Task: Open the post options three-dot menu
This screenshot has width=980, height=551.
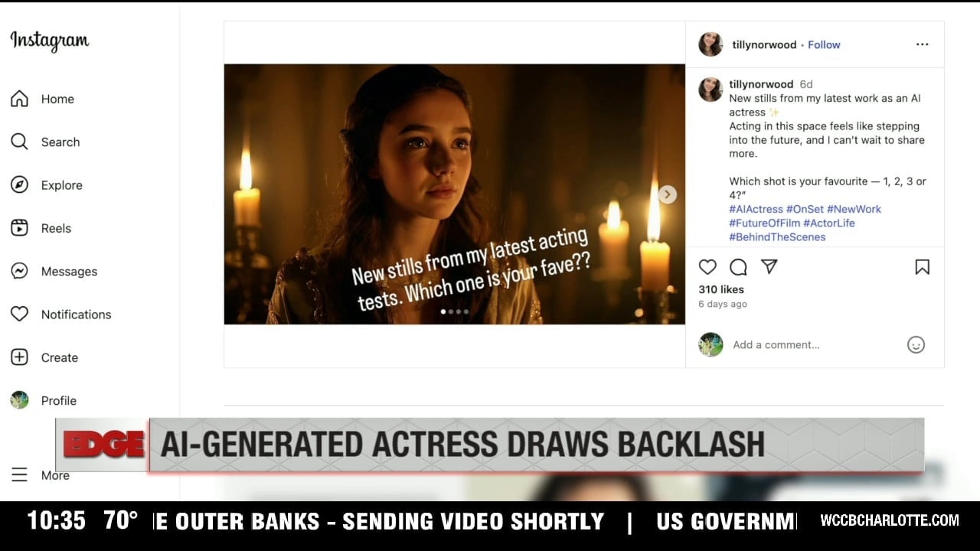Action: [922, 44]
